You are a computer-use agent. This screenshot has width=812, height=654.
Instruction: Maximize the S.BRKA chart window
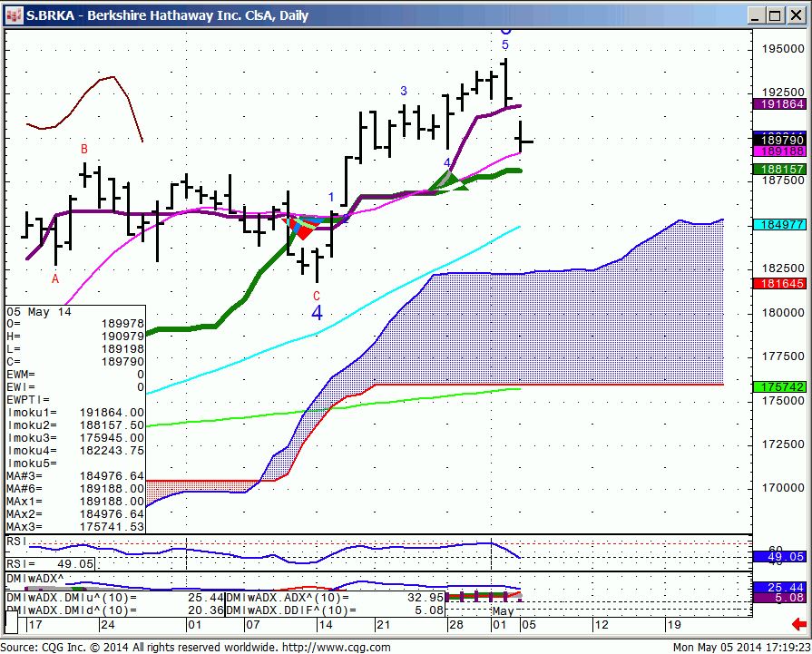(x=775, y=15)
